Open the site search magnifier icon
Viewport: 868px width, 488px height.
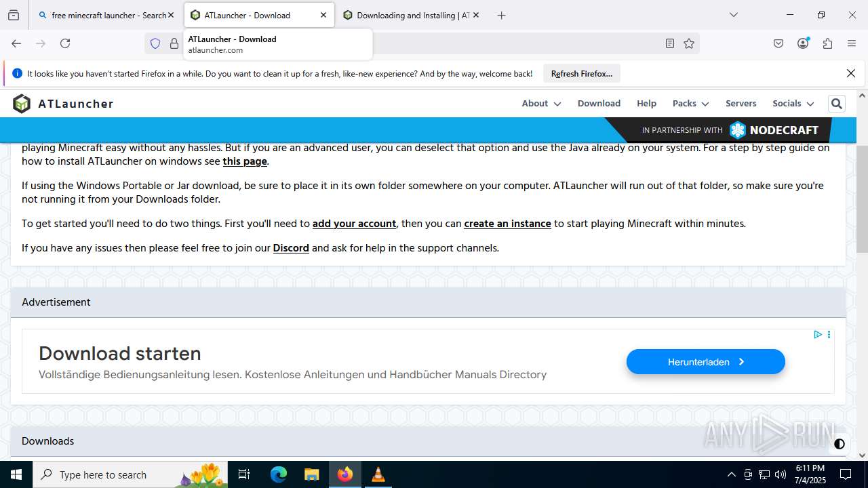pos(837,104)
